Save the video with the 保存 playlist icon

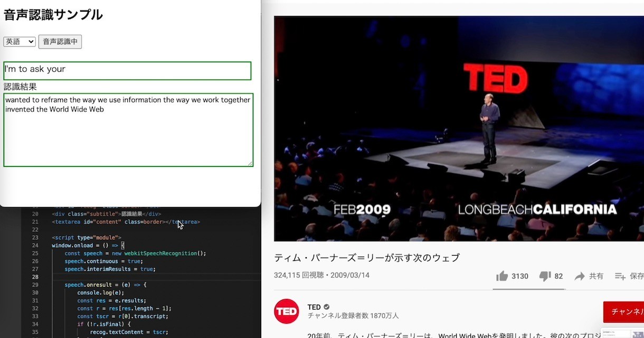point(620,276)
